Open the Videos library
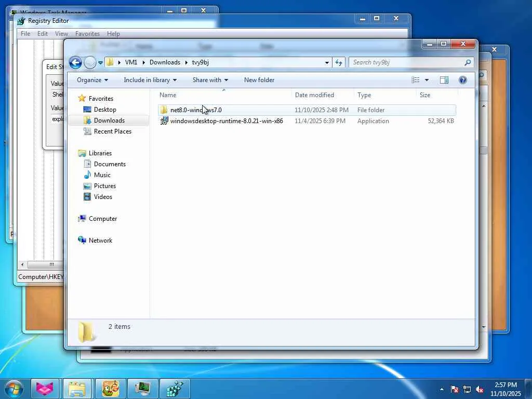This screenshot has height=399, width=532. coord(103,196)
